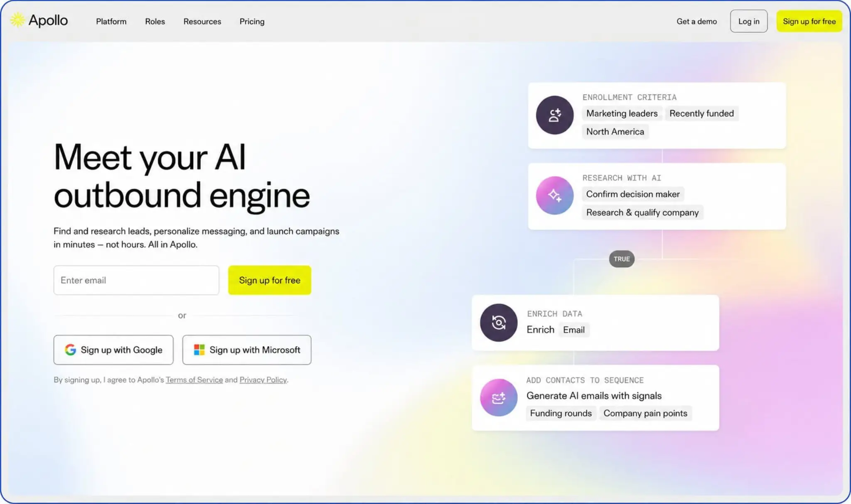The height and width of the screenshot is (504, 851).
Task: Click the Recently funded tag
Action: pyautogui.click(x=702, y=113)
